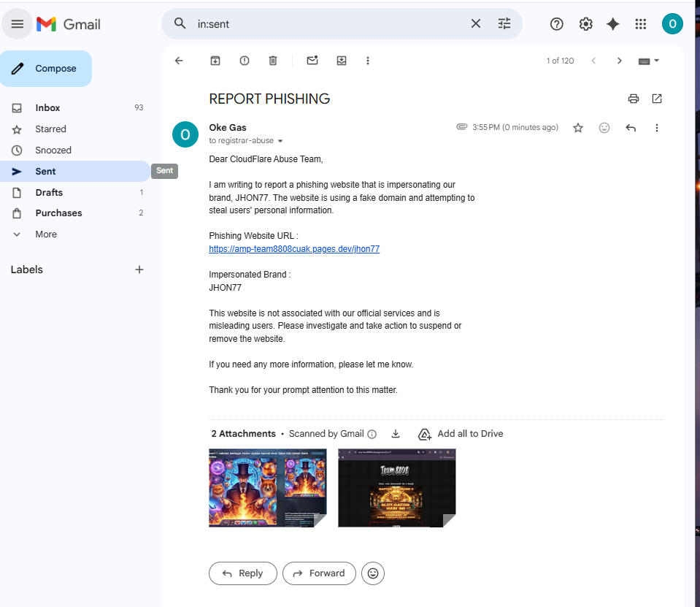Open the Support help icon
The height and width of the screenshot is (607, 700).
click(x=557, y=24)
